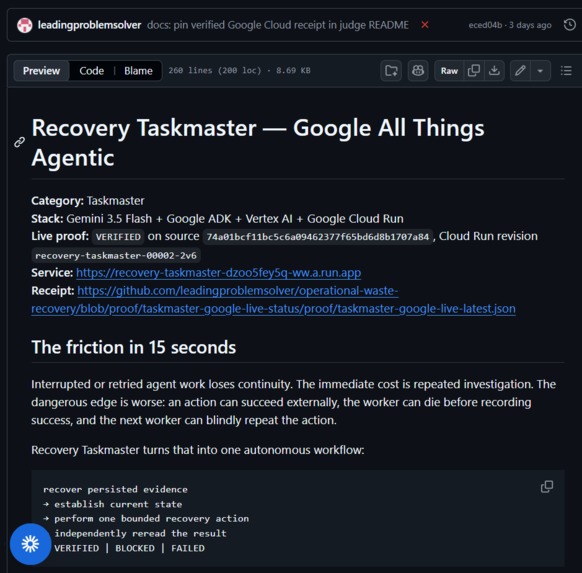
Task: Open commit eced04b
Action: [485, 25]
